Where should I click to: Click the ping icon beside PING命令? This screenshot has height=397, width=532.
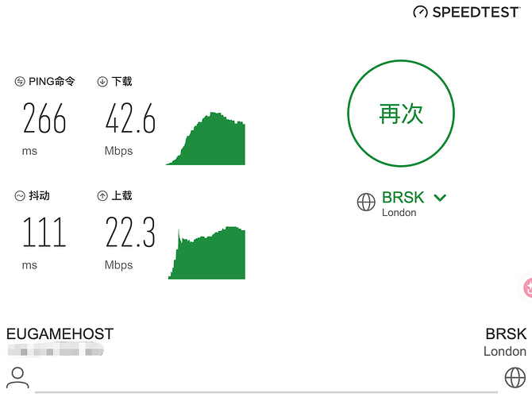point(20,82)
